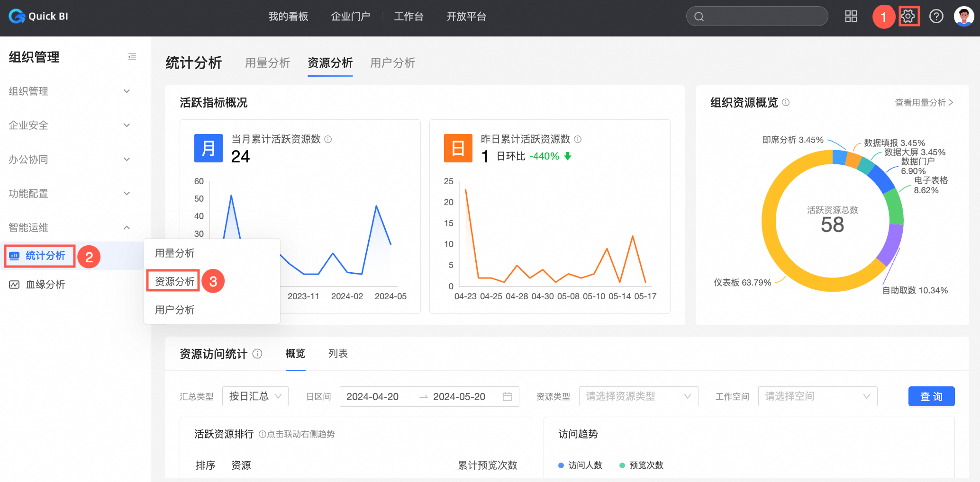Open the settings gear icon
The height and width of the screenshot is (482, 980).
tap(908, 17)
